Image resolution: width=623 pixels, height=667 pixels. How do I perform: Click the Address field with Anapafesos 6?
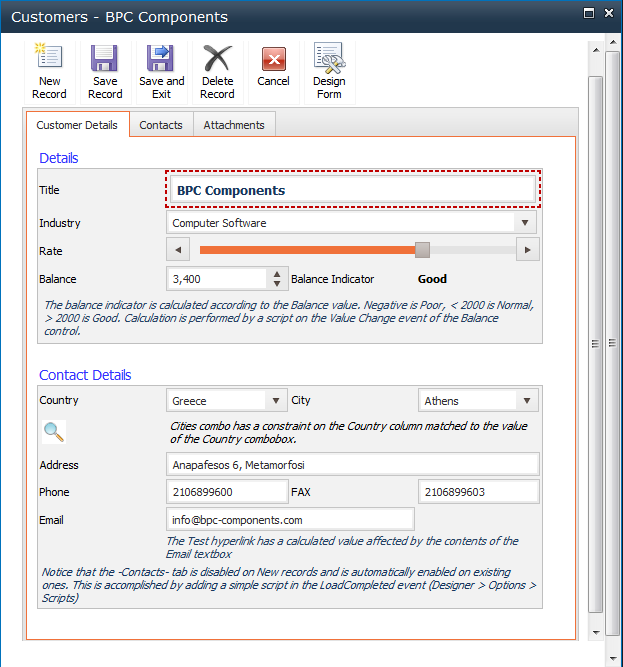[353, 465]
